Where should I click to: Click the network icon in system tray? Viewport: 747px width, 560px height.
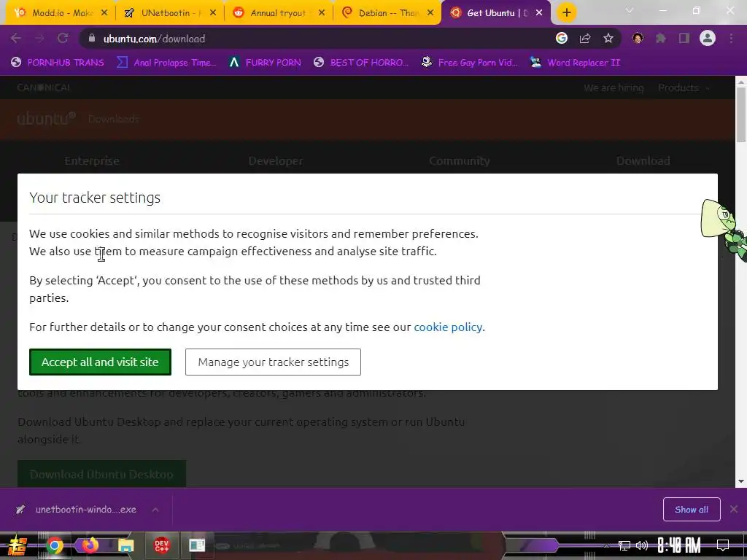[x=624, y=545]
